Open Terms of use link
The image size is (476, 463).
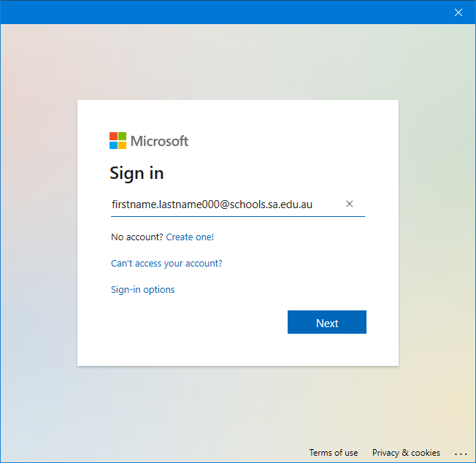pos(334,453)
